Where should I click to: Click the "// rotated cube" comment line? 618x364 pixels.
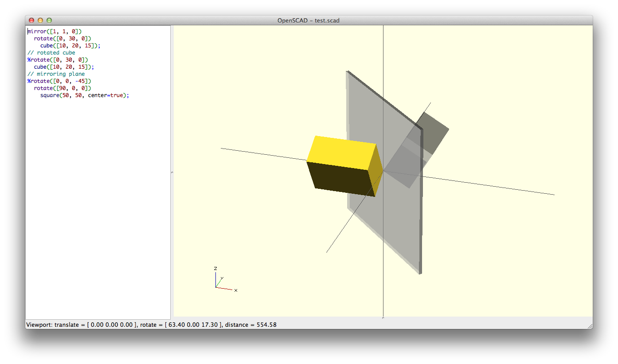51,53
